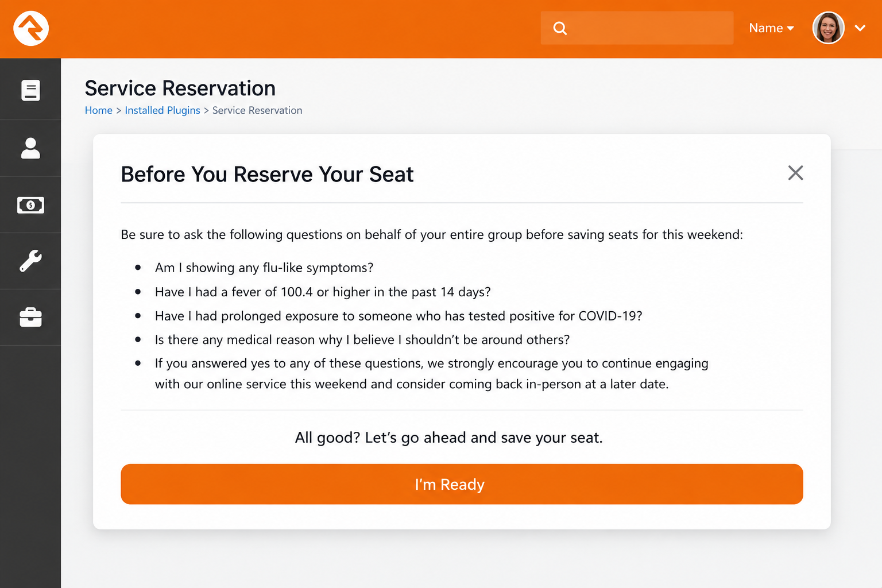The width and height of the screenshot is (882, 588).
Task: Go to Home breadcrumb link
Action: (99, 110)
